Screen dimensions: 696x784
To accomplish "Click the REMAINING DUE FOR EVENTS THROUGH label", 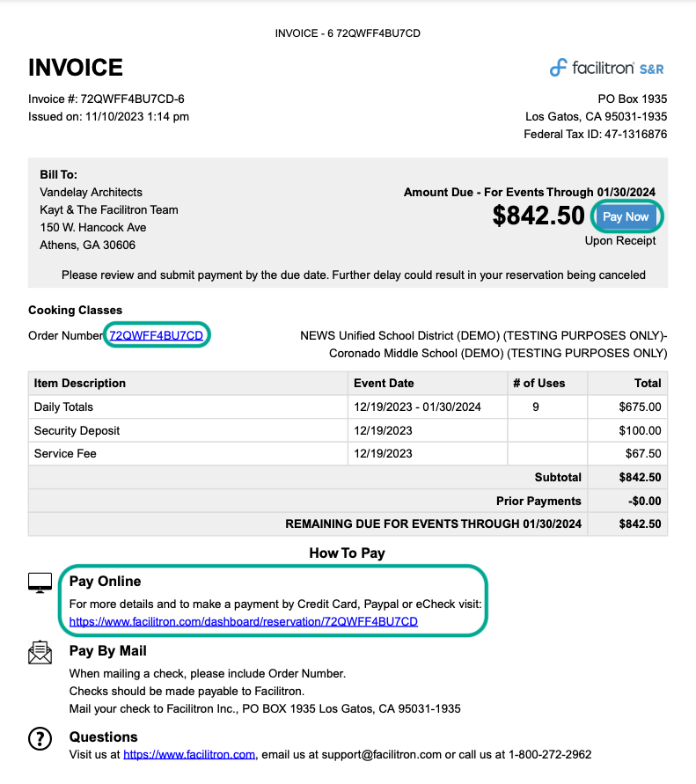I will coord(434,524).
